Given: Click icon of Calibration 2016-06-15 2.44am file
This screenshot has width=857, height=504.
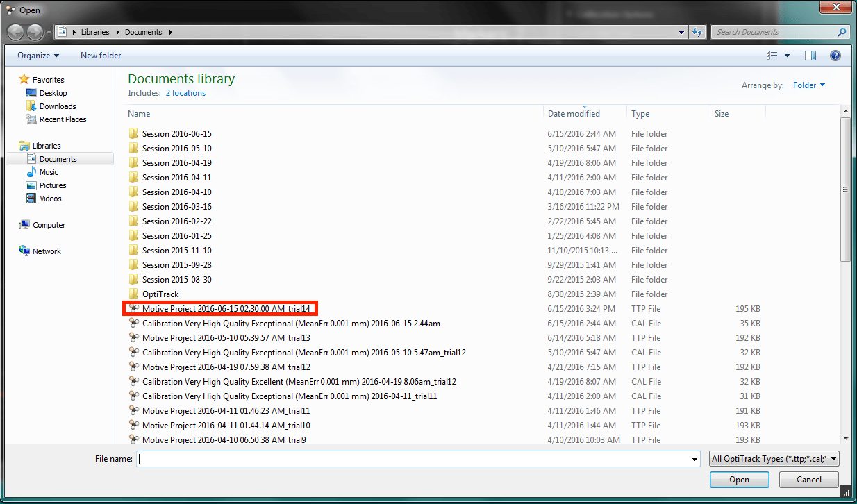Looking at the screenshot, I should coord(134,323).
